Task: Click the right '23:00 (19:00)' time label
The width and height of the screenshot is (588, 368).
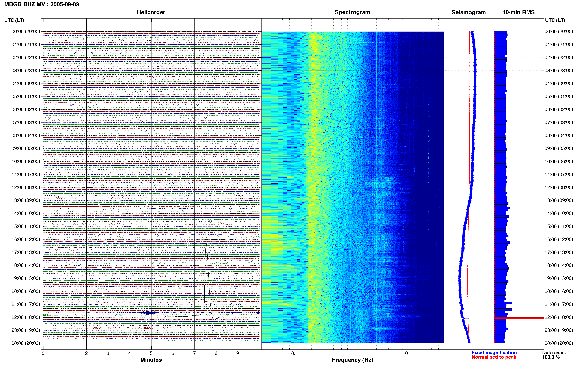Action: pos(559,330)
